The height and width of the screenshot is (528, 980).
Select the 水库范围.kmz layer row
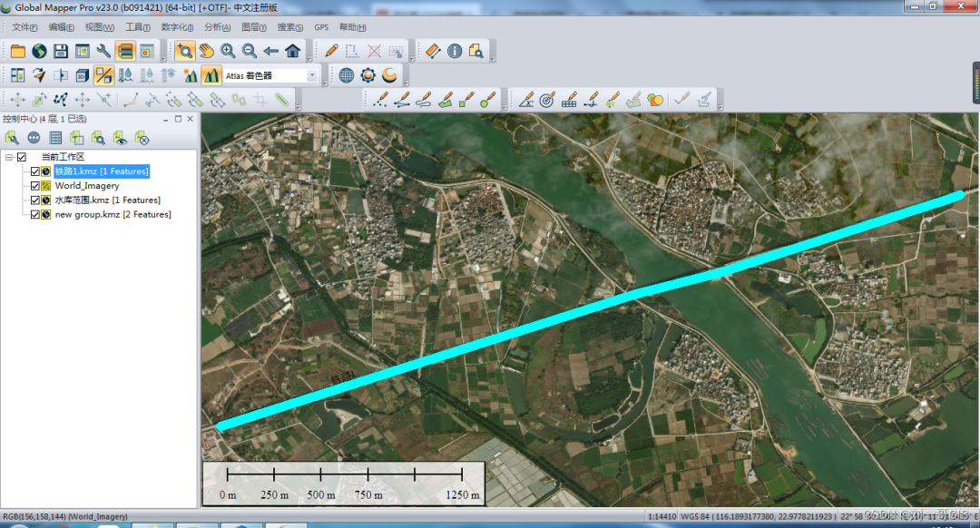107,200
